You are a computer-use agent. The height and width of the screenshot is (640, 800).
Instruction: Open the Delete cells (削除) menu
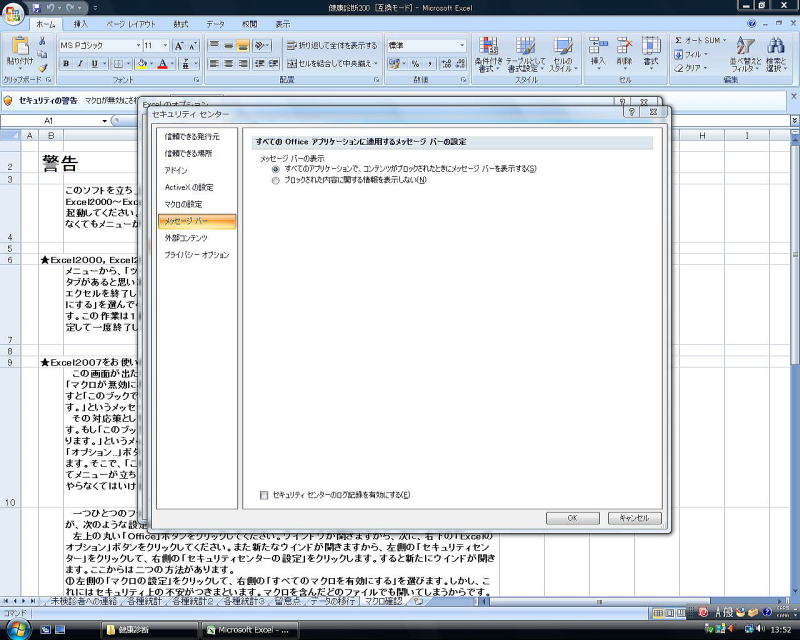tap(624, 55)
